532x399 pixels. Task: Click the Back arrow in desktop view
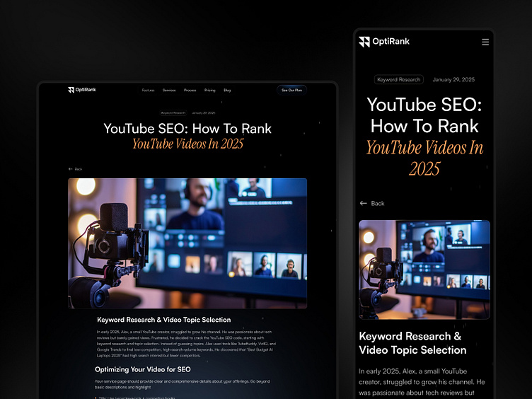71,169
